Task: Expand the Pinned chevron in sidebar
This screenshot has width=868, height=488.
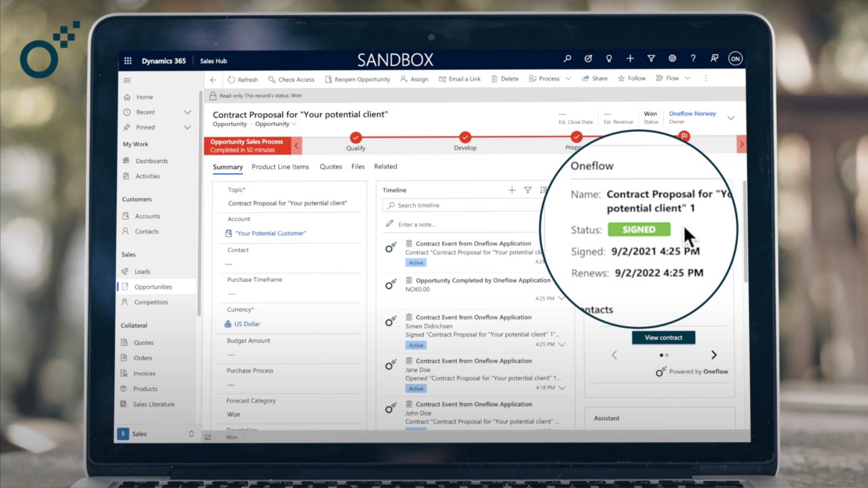Action: pyautogui.click(x=188, y=127)
